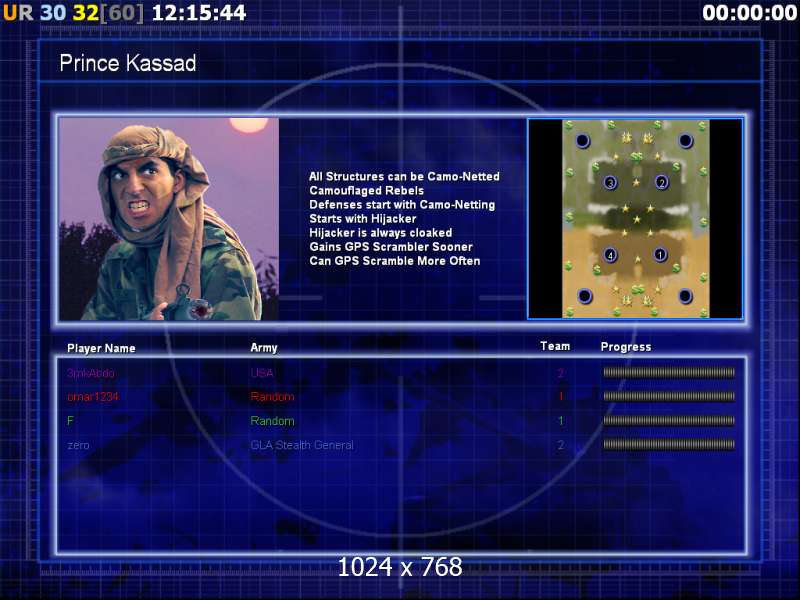Click team number in player F's row
Viewport: 800px width, 600px height.
[x=561, y=421]
